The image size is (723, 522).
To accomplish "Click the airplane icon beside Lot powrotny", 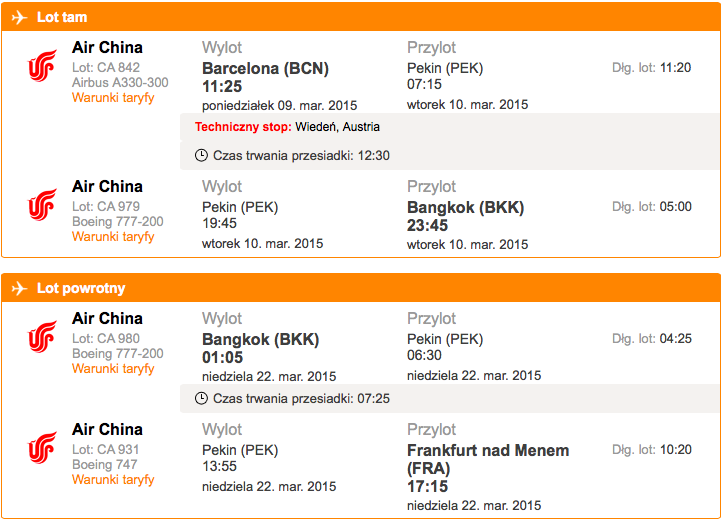I will (19, 289).
